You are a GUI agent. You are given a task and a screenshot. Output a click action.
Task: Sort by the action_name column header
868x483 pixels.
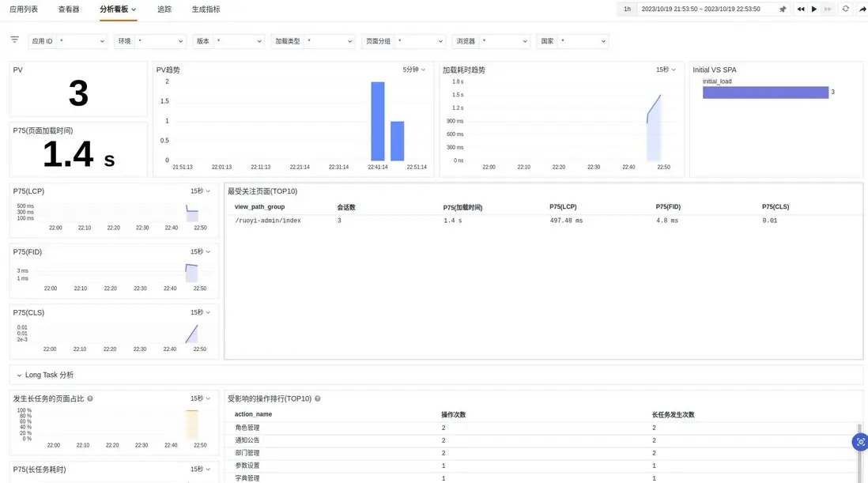click(253, 414)
